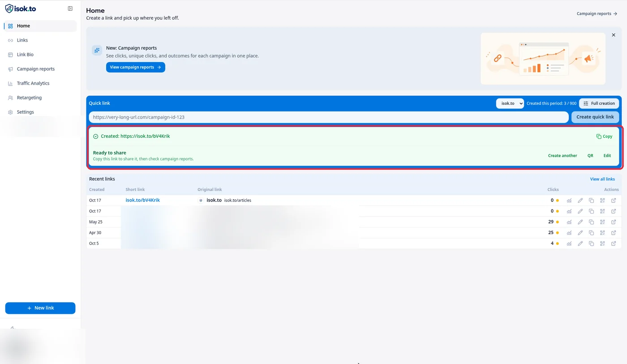Open View all links

[602, 179]
